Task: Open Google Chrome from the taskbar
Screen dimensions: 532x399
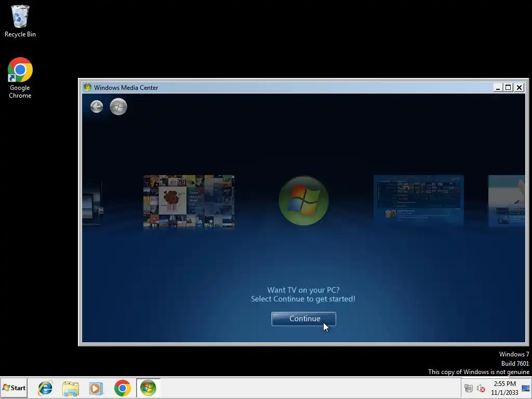Action: [123, 388]
